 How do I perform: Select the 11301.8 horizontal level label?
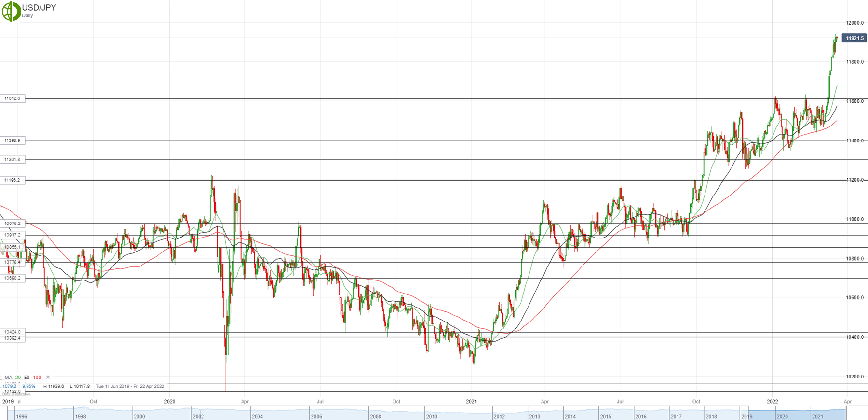tap(13, 159)
